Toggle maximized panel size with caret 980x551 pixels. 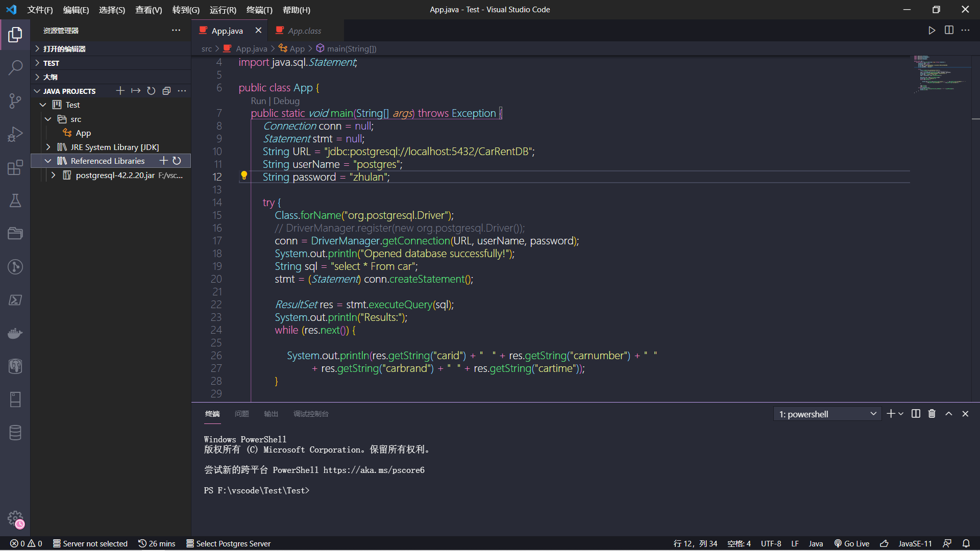pos(948,414)
